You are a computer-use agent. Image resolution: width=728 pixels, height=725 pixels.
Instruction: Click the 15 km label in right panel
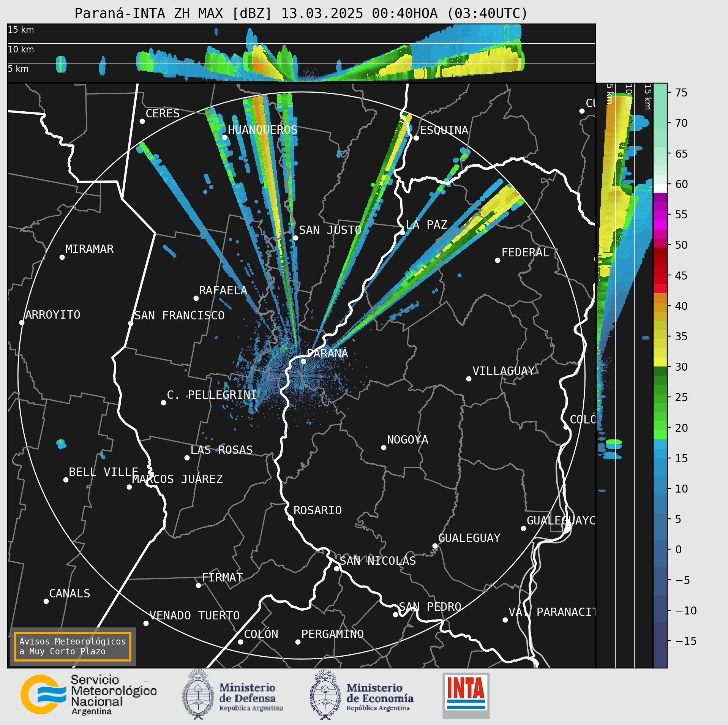point(647,97)
